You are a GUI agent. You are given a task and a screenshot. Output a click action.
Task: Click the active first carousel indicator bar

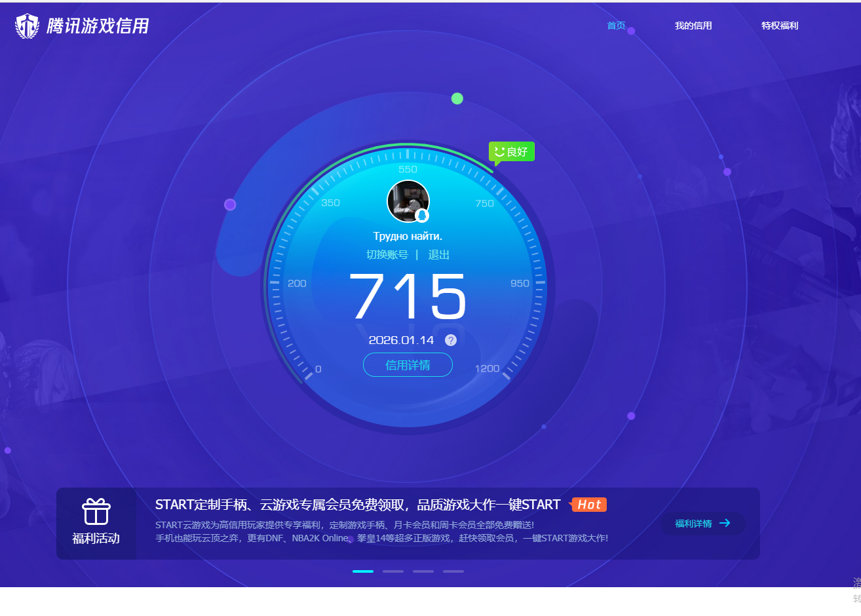click(x=363, y=571)
